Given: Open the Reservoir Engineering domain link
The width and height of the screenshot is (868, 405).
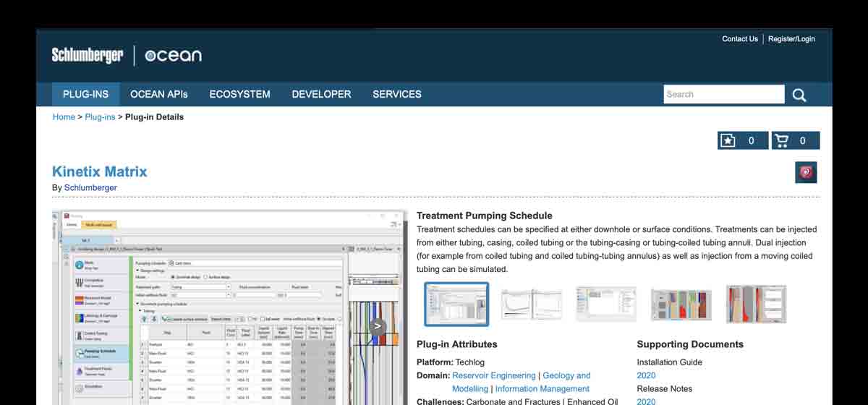Looking at the screenshot, I should 494,376.
